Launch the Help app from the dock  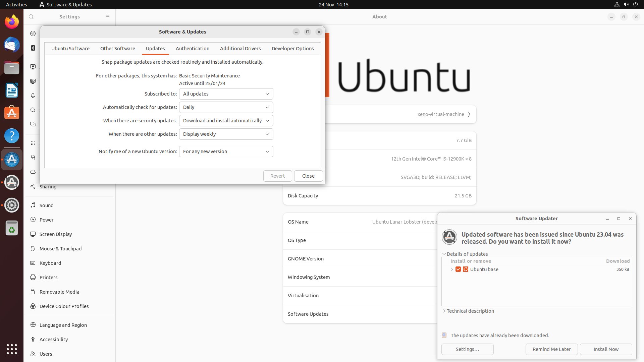[12, 136]
